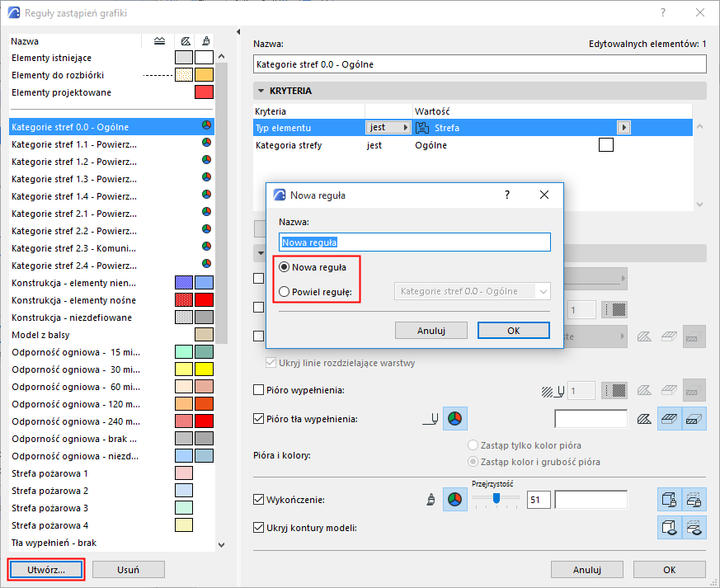Click the square box in Kategoria strefy row
This screenshot has height=588, width=720.
click(606, 145)
